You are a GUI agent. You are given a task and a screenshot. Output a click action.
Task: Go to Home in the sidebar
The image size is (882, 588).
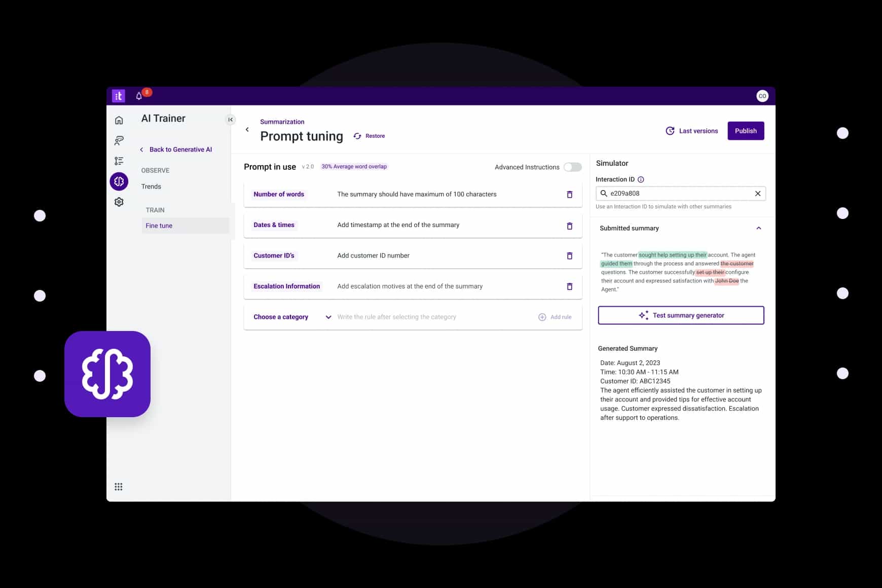119,120
